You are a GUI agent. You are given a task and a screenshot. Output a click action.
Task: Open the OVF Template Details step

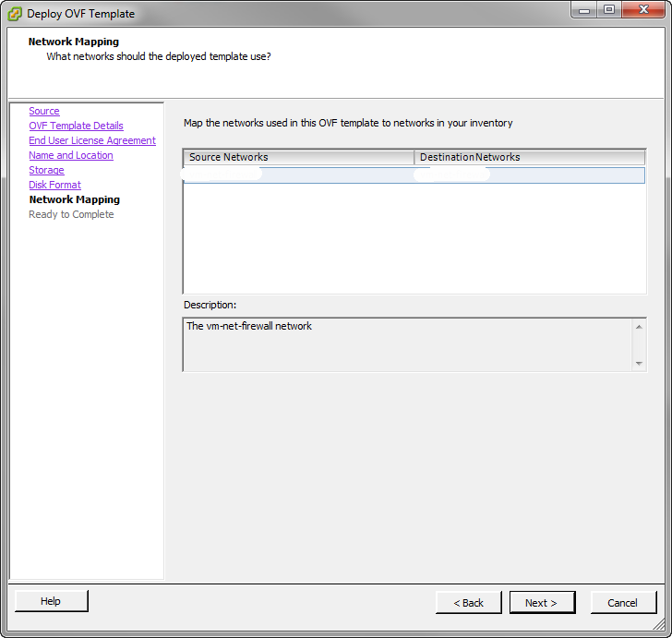(76, 126)
